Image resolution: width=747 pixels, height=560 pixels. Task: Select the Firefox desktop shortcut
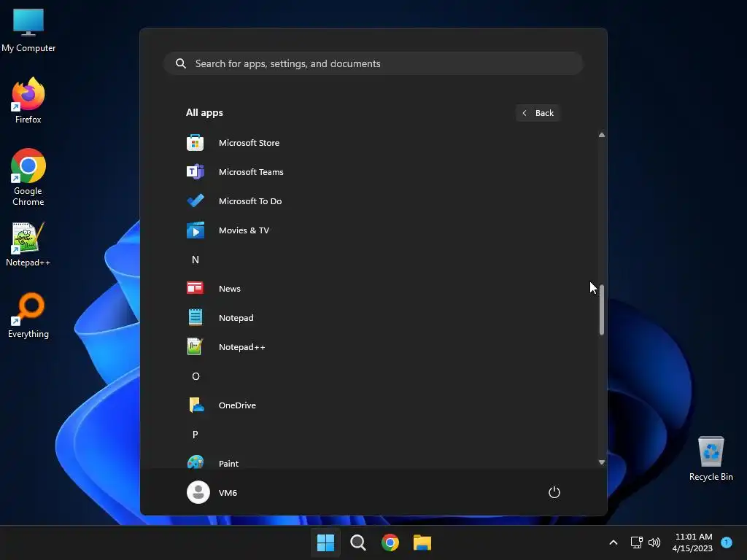[28, 101]
